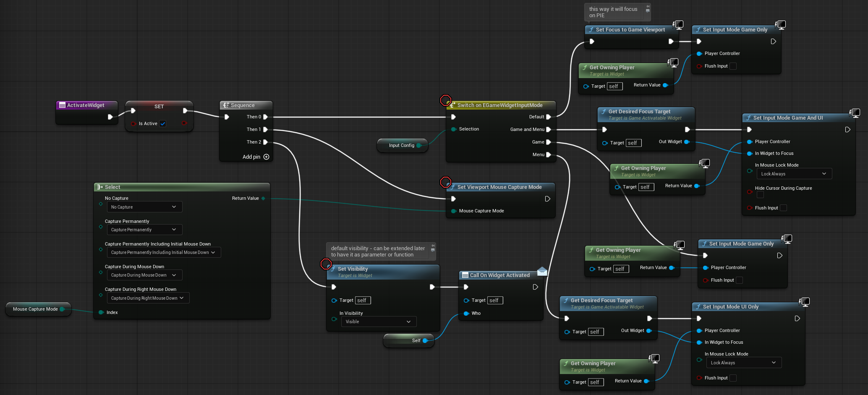
Task: Select the ActivateWidget event node title
Action: tap(86, 105)
